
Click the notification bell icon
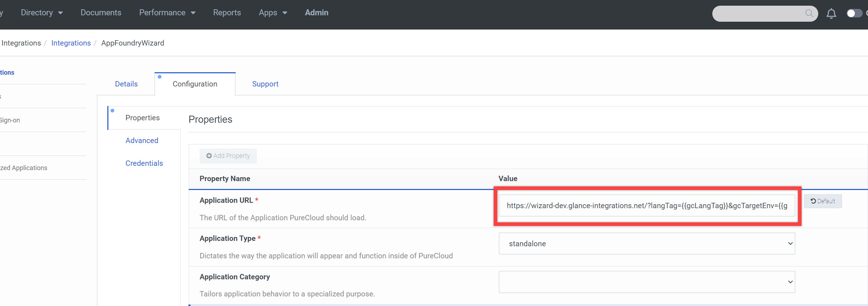click(831, 14)
